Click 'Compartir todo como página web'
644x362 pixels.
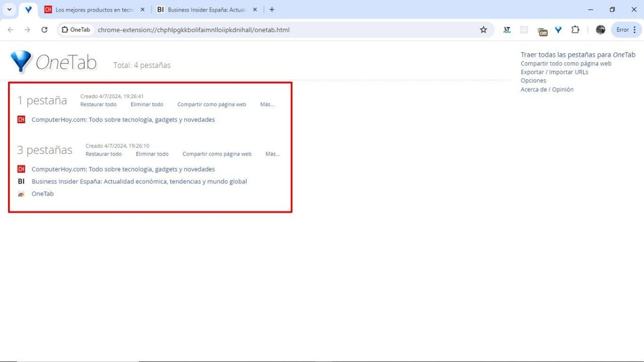pyautogui.click(x=566, y=64)
